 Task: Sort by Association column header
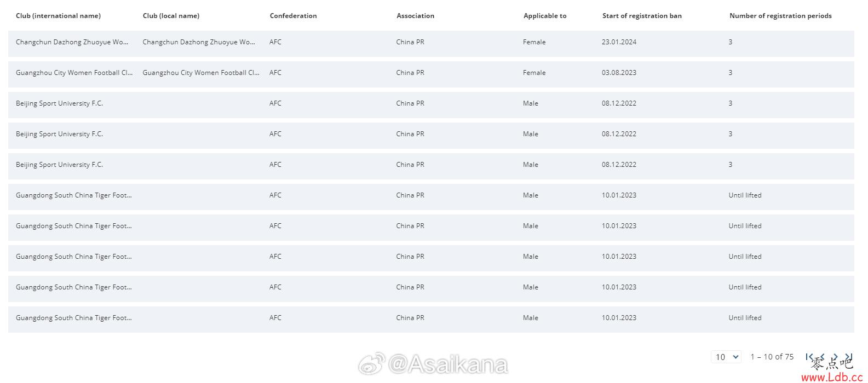(x=415, y=16)
